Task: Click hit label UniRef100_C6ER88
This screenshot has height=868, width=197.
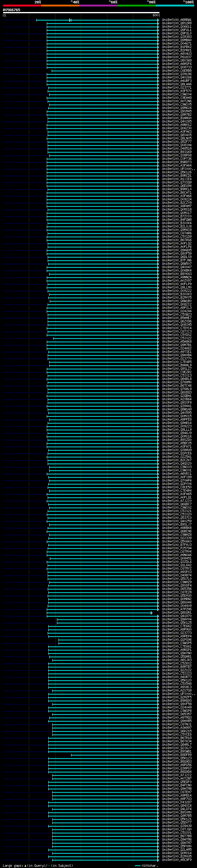Action: (x=176, y=71)
